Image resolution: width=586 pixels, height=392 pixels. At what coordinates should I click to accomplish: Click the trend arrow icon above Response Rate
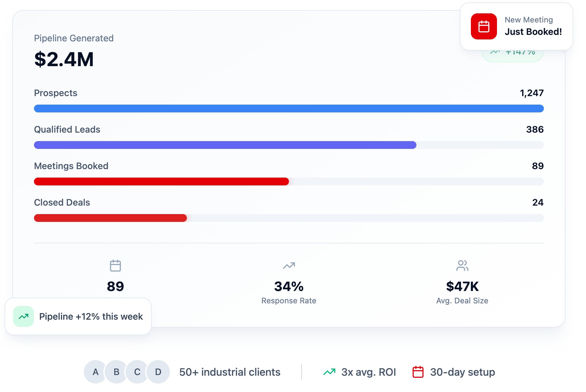[288, 265]
